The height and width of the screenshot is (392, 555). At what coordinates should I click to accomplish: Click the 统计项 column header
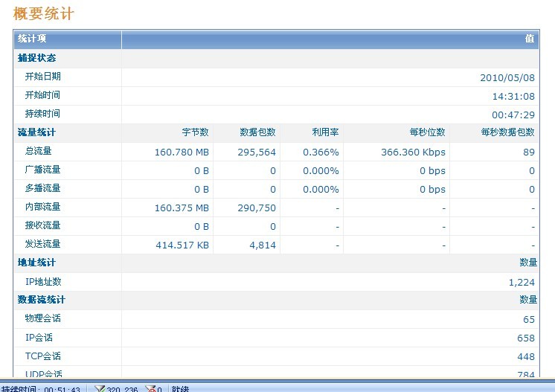point(32,39)
